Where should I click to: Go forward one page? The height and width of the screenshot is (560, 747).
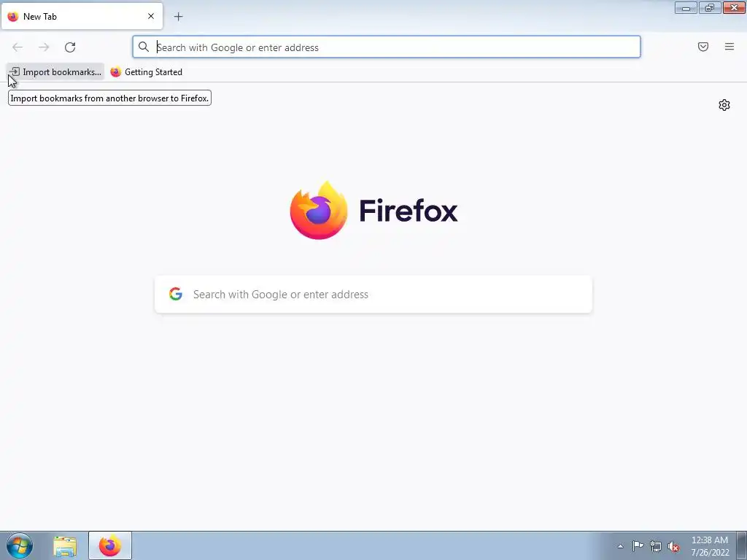[x=44, y=47]
